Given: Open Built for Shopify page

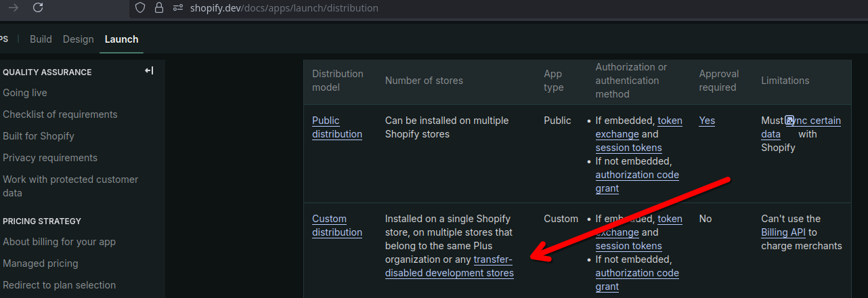Looking at the screenshot, I should (39, 136).
